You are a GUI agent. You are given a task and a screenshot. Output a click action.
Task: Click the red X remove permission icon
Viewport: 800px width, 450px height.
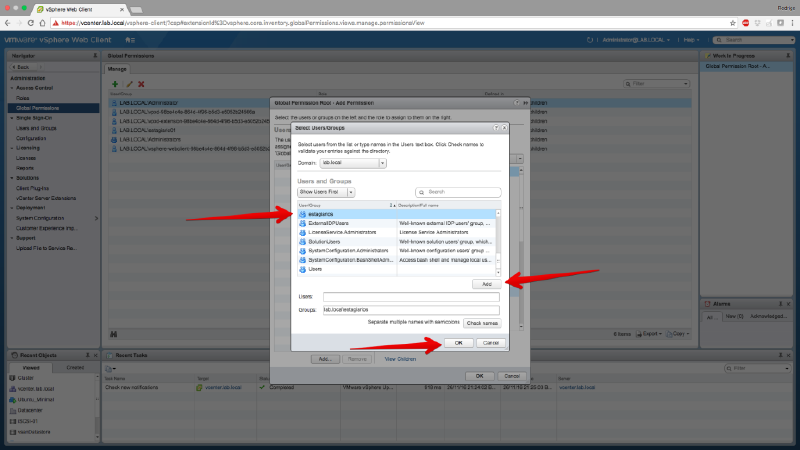click(x=141, y=84)
